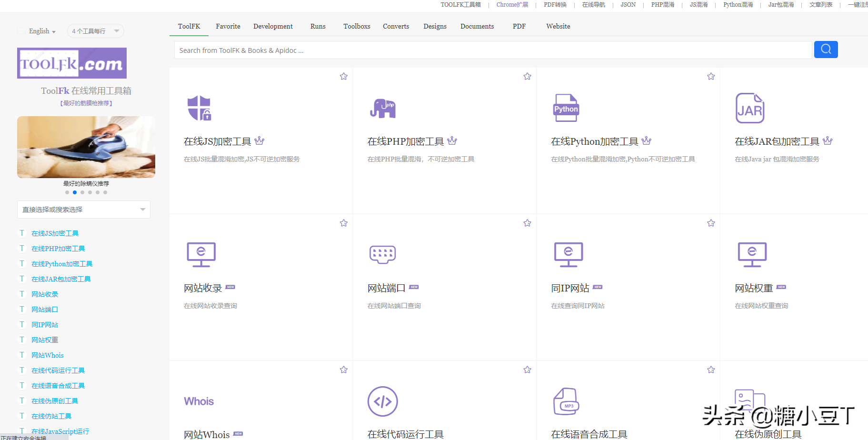Expand the 直接选择或搜索选择 combo box

pos(84,210)
